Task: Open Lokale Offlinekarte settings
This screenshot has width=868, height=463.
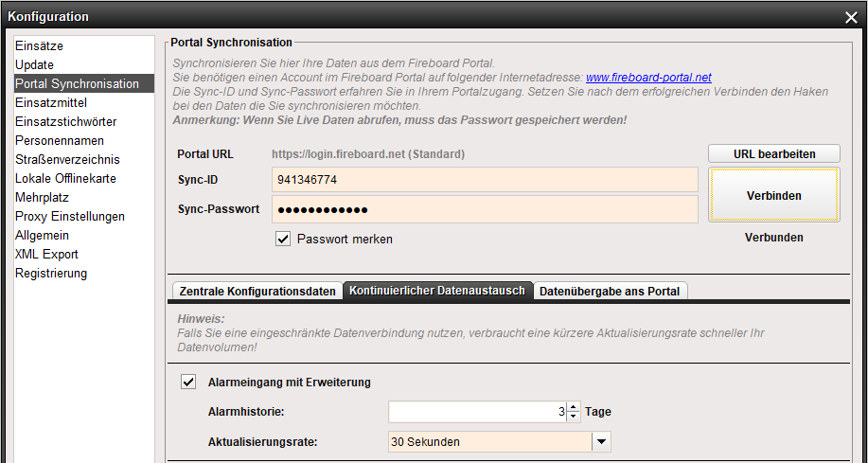Action: point(66,178)
